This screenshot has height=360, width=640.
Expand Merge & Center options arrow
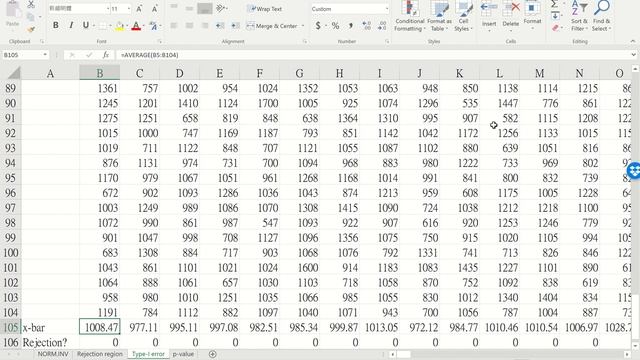(303, 26)
